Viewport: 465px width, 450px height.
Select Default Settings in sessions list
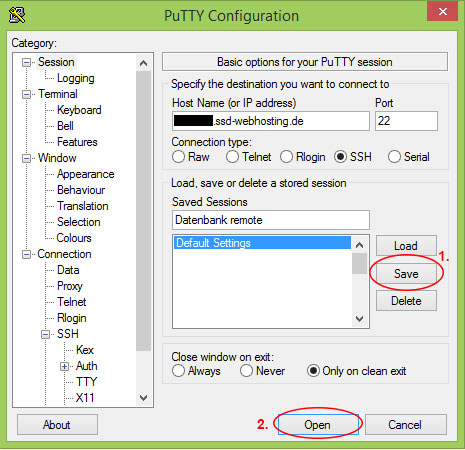click(x=262, y=243)
